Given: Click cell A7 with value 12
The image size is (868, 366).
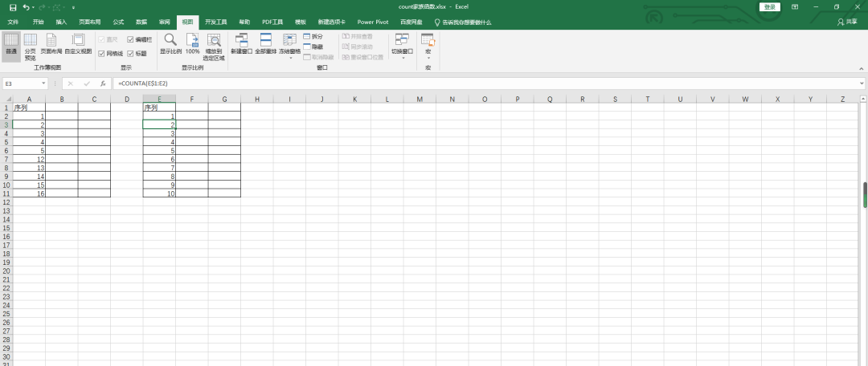Looking at the screenshot, I should click(29, 159).
